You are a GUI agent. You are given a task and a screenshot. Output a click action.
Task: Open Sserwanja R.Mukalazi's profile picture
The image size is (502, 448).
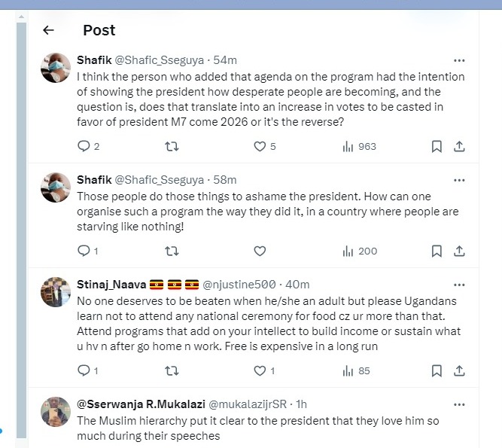coord(56,411)
